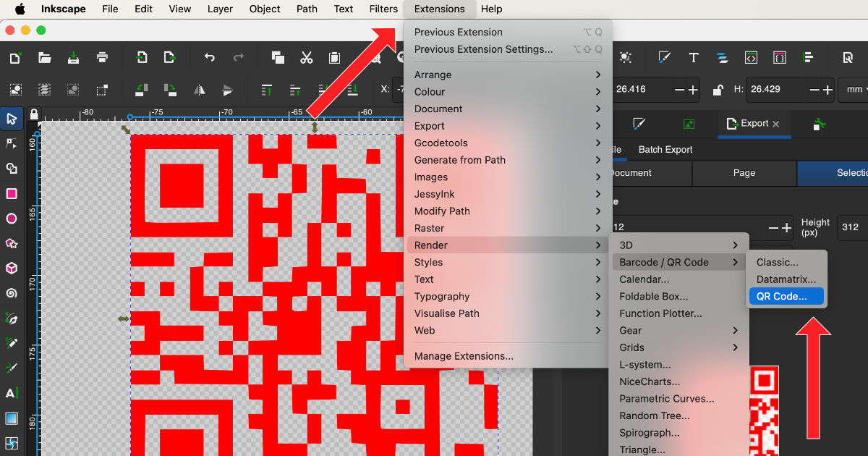The height and width of the screenshot is (456, 868).
Task: Choose the Node editing tool
Action: point(12,143)
